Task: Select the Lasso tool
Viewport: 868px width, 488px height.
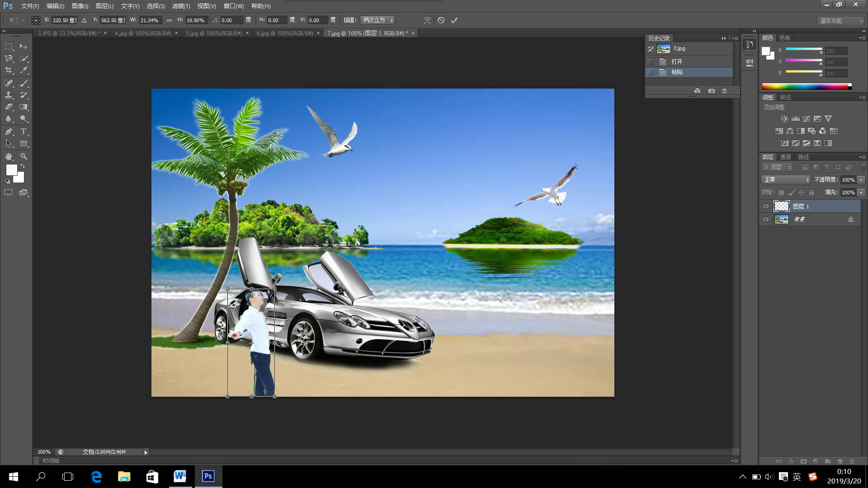Action: pyautogui.click(x=9, y=58)
